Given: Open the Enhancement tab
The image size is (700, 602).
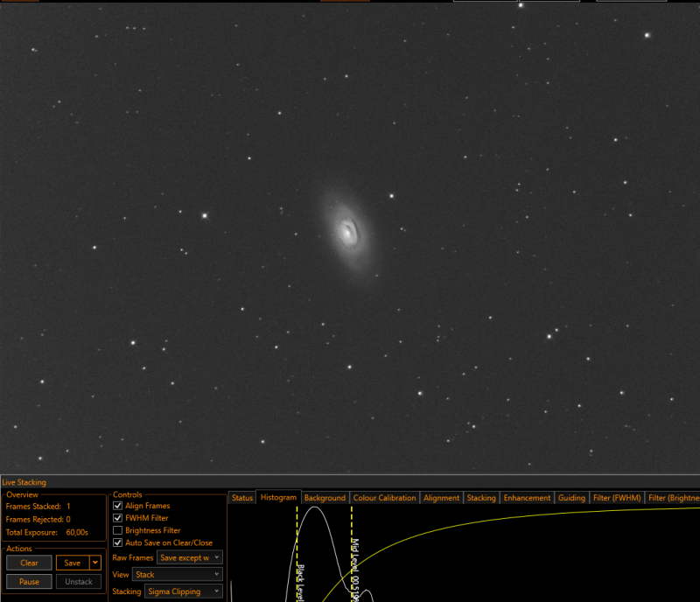Looking at the screenshot, I should (x=527, y=498).
